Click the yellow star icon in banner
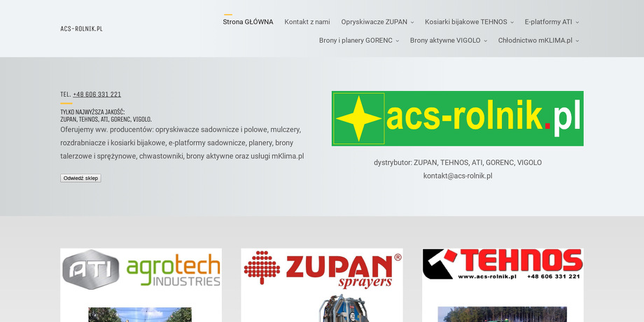Viewport: 644px width, 322px height. [x=358, y=118]
